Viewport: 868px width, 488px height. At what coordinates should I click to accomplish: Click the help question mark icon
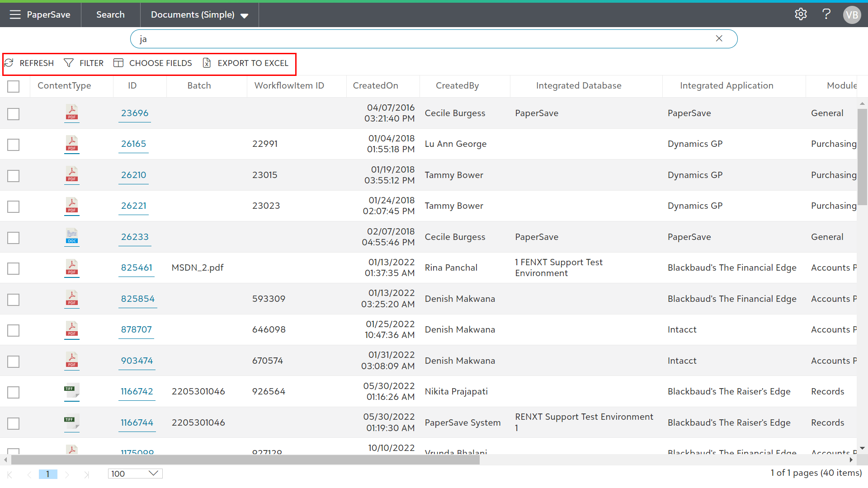(x=826, y=14)
